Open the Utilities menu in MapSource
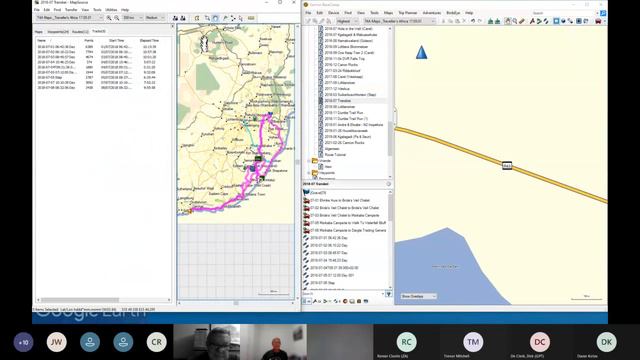The width and height of the screenshot is (640, 360). coord(111,10)
